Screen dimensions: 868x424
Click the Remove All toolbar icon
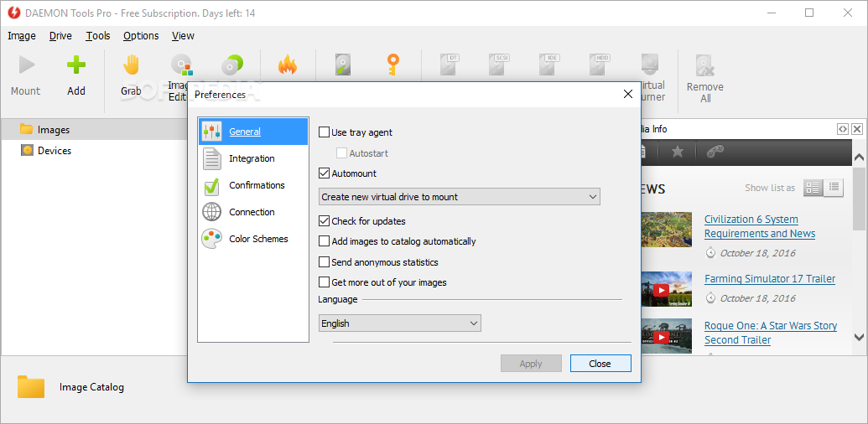coord(704,65)
